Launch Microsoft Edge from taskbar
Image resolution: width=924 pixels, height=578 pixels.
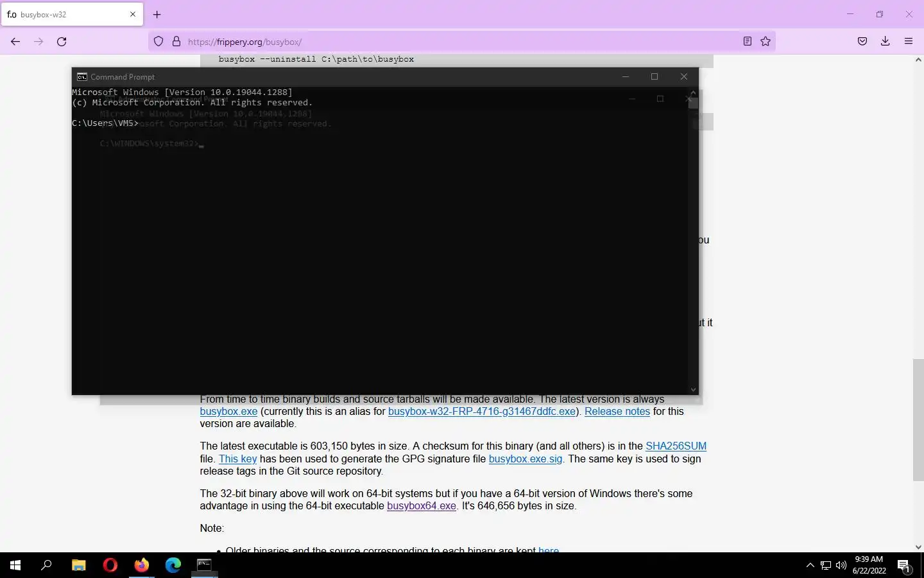click(173, 565)
